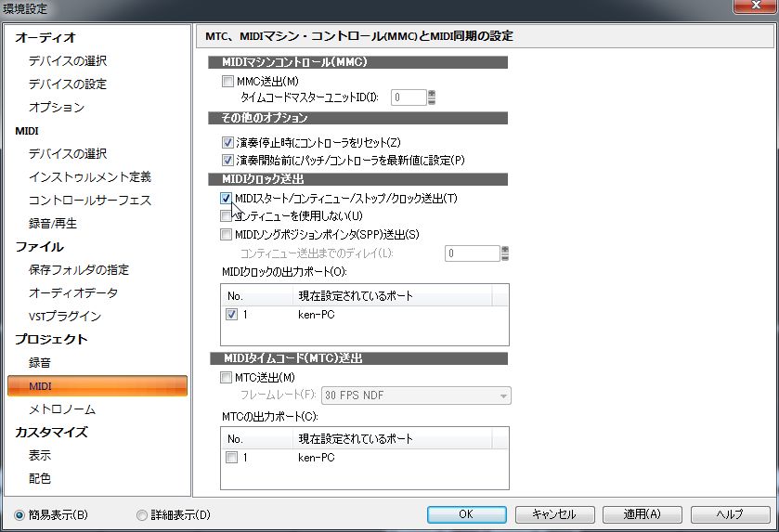Open 配色 settings page
Viewport: 779px width, 532px height.
(x=40, y=478)
